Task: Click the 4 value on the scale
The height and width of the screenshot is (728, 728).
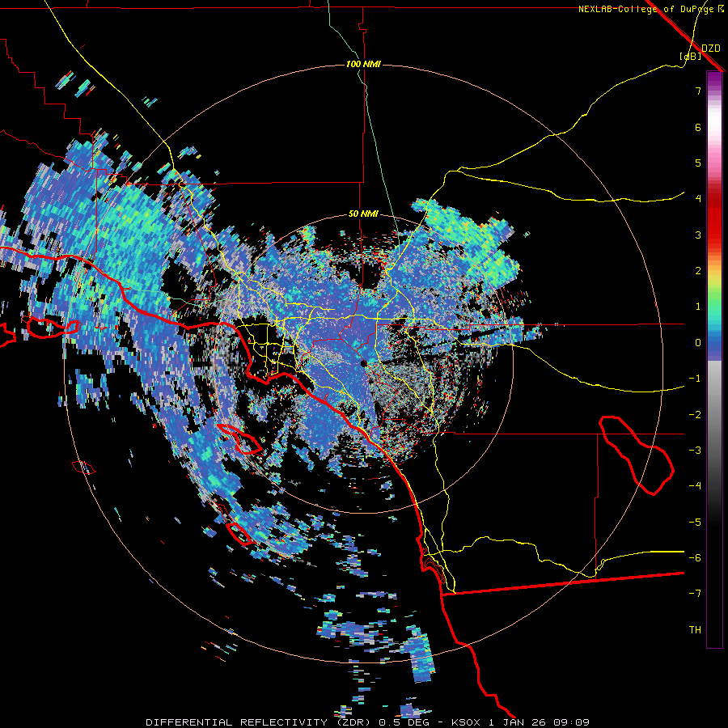Action: coord(698,199)
